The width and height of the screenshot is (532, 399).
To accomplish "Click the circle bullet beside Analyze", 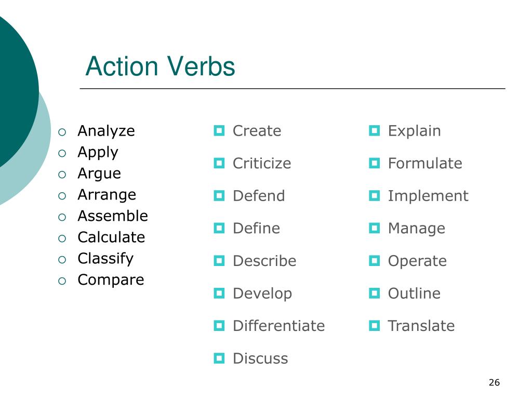I will pos(62,132).
